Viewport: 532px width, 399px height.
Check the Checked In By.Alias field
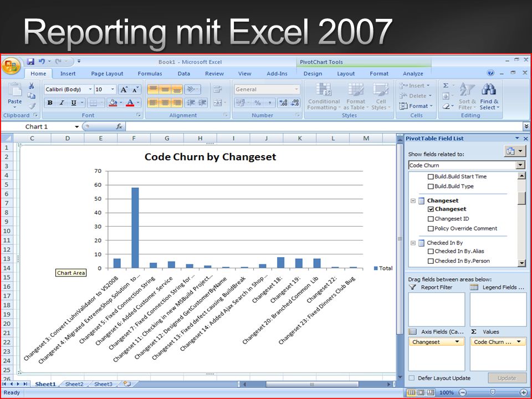(x=431, y=252)
